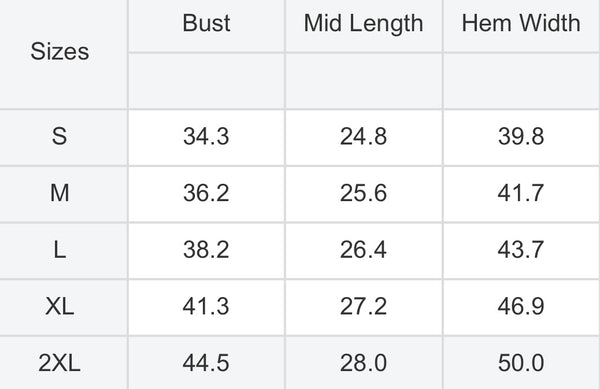Select hem width value 50.0
600x389 pixels.
(521, 363)
